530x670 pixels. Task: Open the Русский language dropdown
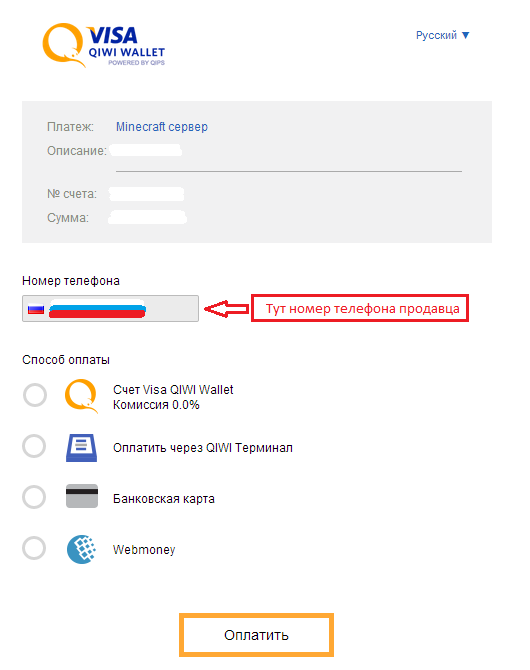pyautogui.click(x=442, y=35)
